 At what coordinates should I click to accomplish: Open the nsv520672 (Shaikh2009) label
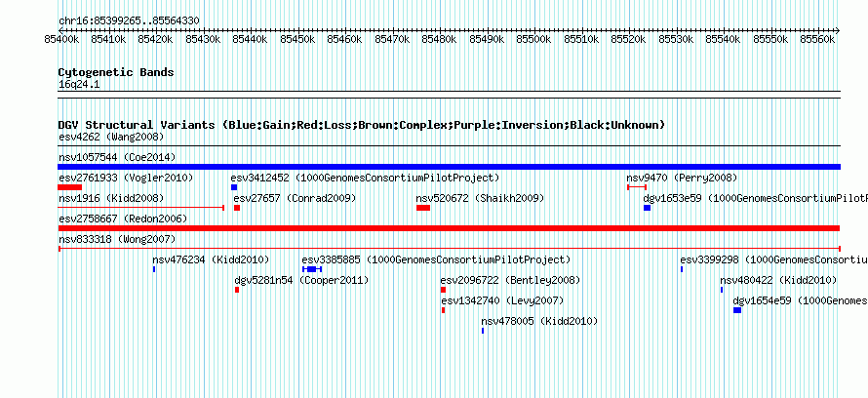click(480, 198)
